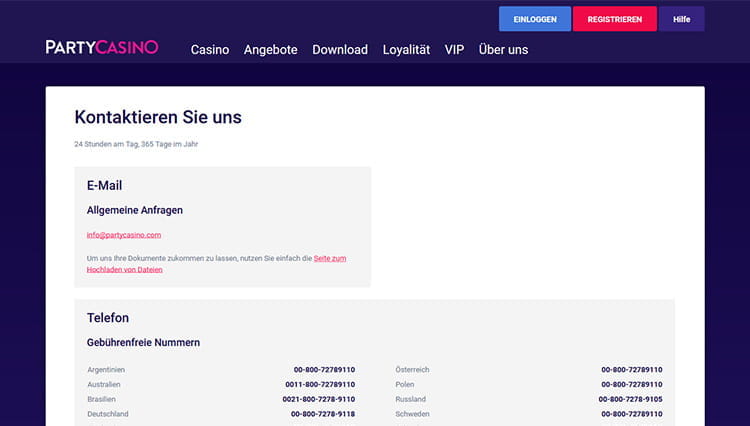Click the REGISTRIEREN button

(615, 19)
